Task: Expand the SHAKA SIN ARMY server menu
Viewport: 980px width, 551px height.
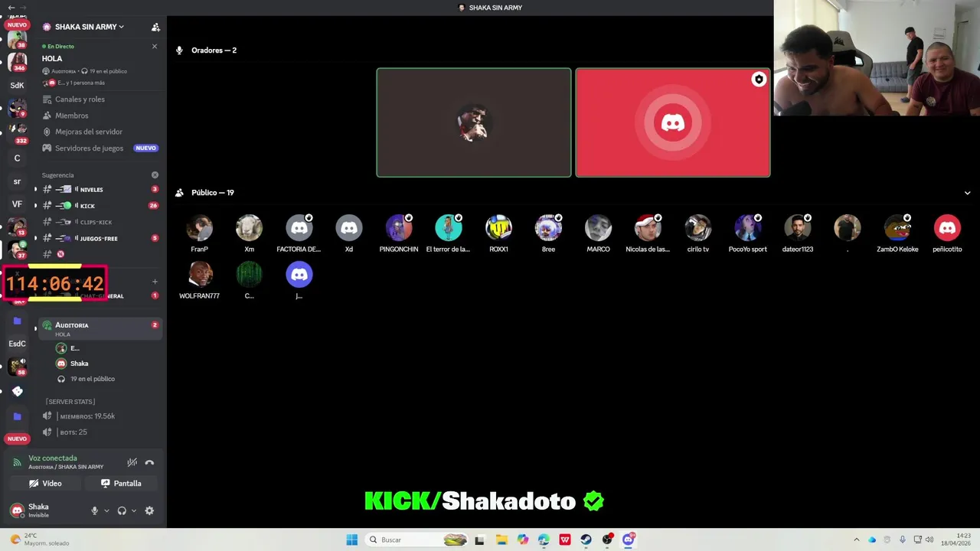Action: point(83,27)
